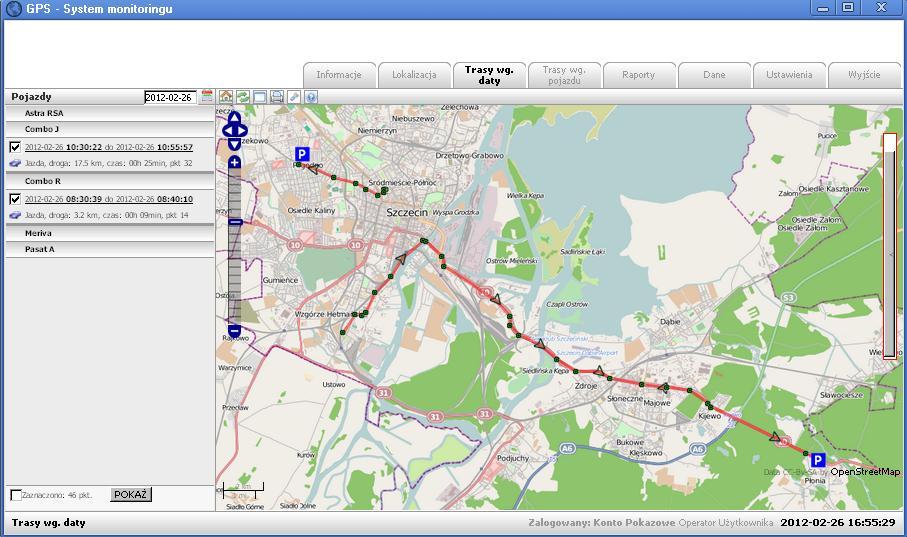Expand the Meriva vehicle section
This screenshot has height=537, width=907.
(x=110, y=233)
